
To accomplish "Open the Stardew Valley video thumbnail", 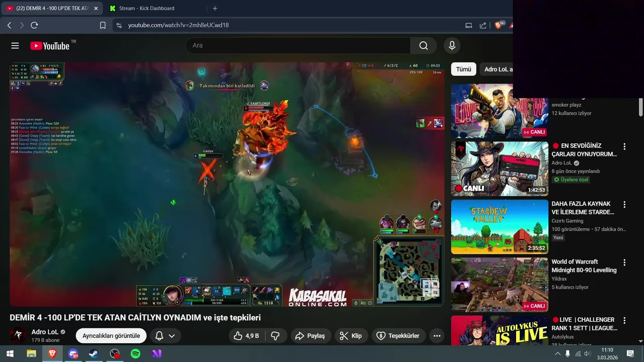I will click(500, 227).
